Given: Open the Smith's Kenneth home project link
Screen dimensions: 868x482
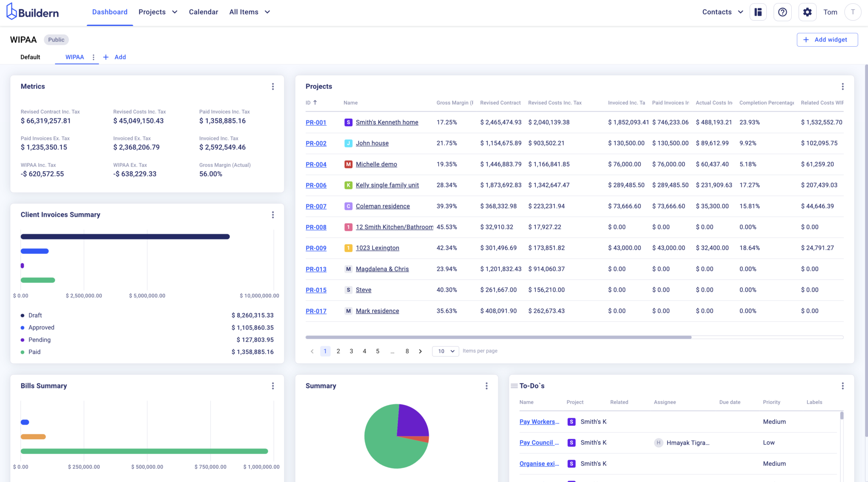Looking at the screenshot, I should tap(387, 122).
